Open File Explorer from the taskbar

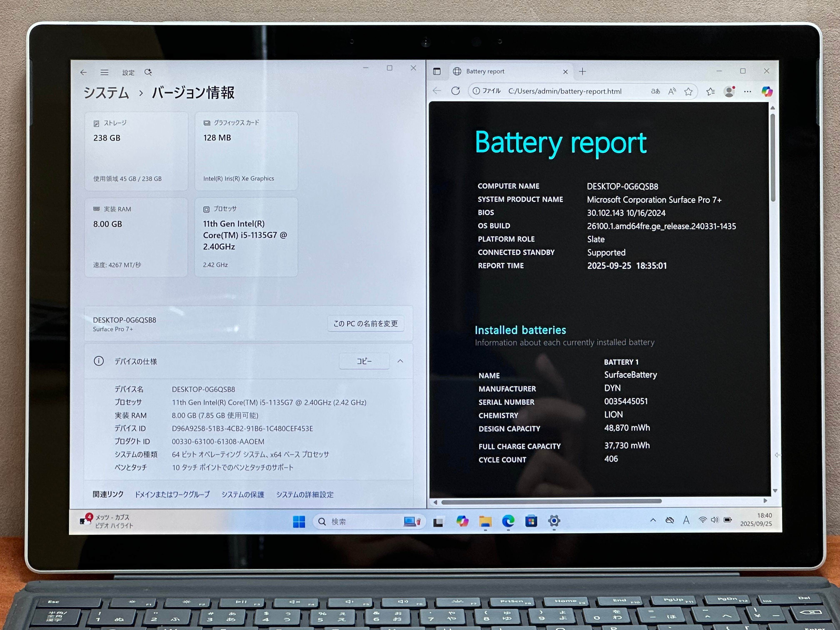(x=485, y=521)
